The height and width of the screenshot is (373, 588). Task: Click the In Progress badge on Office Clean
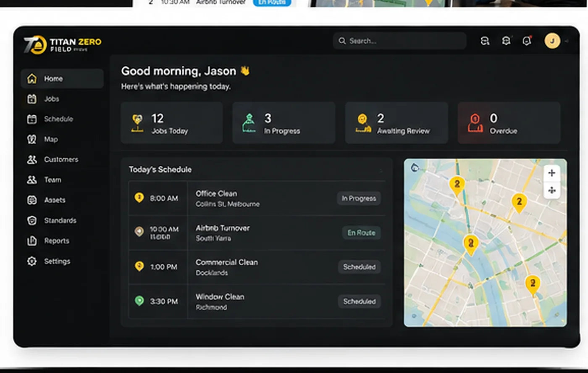pyautogui.click(x=359, y=198)
